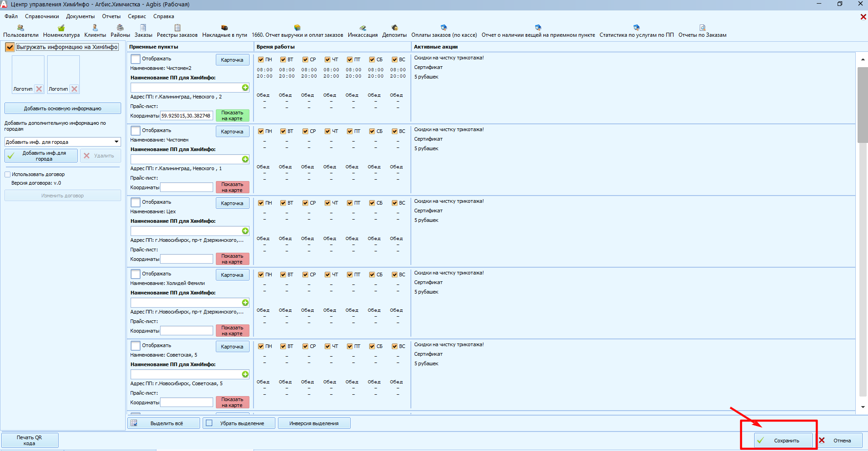868x451 pixels.
Task: Click the green plus icon for Чистомен
Action: [245, 159]
